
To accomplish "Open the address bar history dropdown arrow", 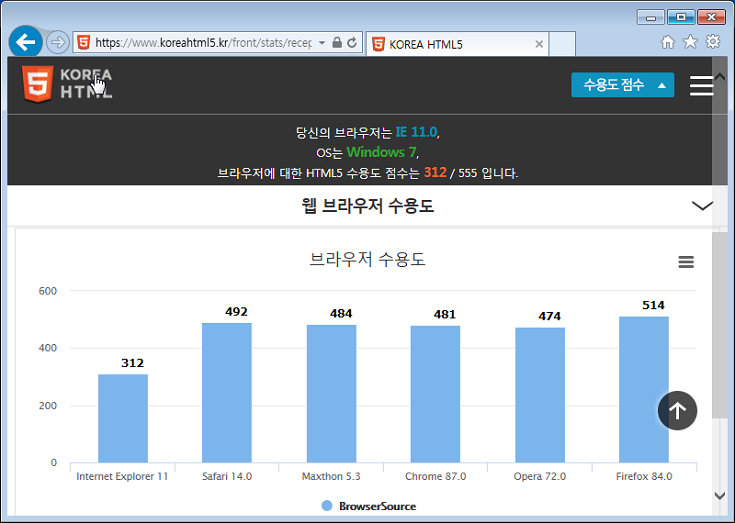I will [x=322, y=43].
